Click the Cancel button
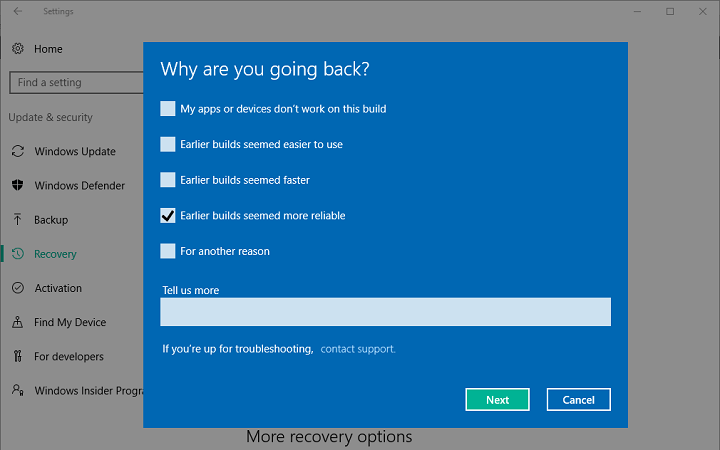 (x=579, y=399)
